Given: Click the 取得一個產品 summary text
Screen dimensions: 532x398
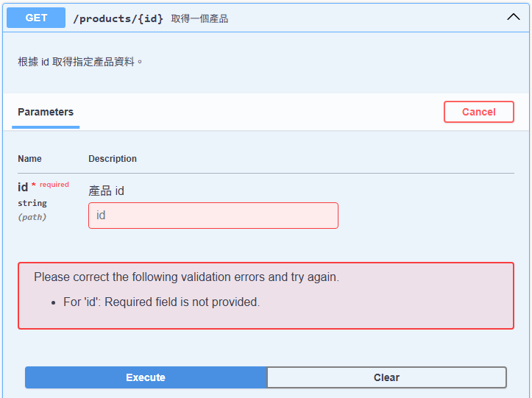Looking at the screenshot, I should coord(199,18).
